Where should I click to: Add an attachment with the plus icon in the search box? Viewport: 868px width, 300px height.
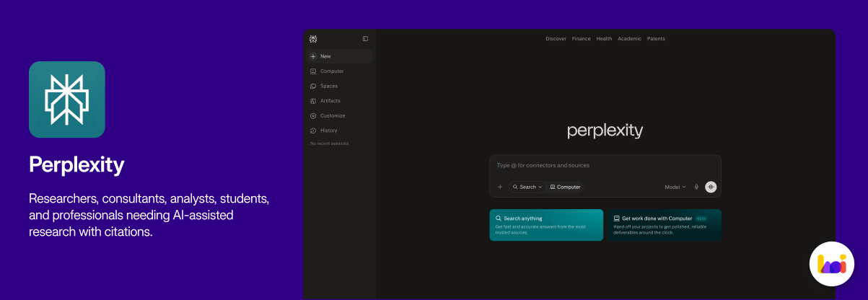pos(500,187)
